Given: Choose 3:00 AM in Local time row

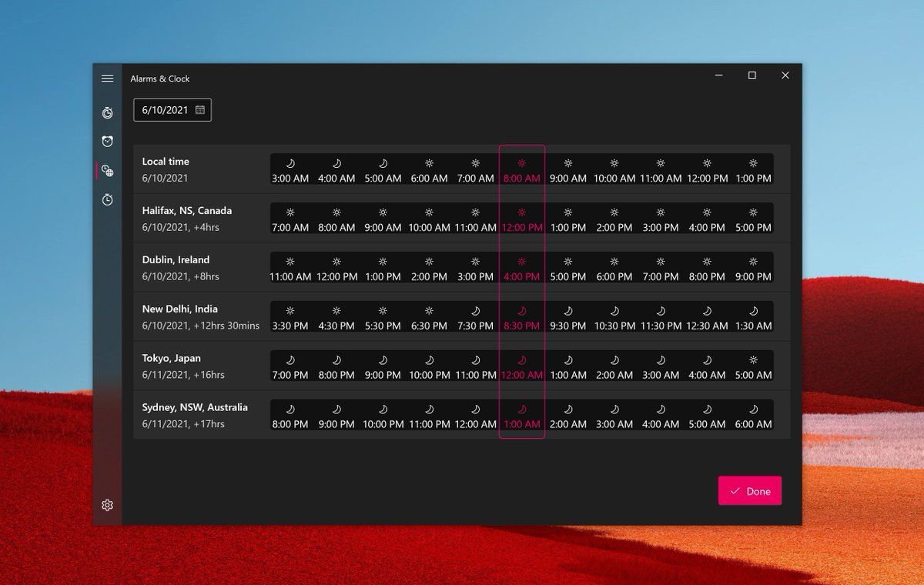Looking at the screenshot, I should [x=290, y=170].
